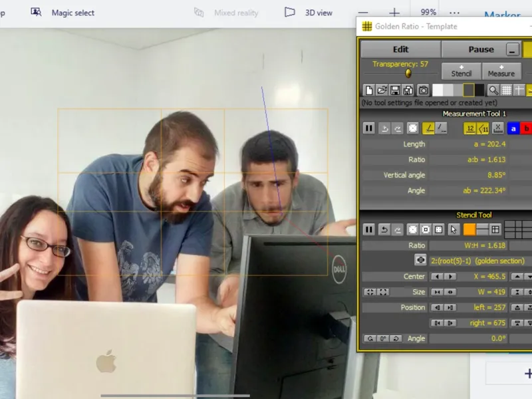Click the stencil table layout icon
The height and width of the screenshot is (399, 532).
pyautogui.click(x=495, y=229)
